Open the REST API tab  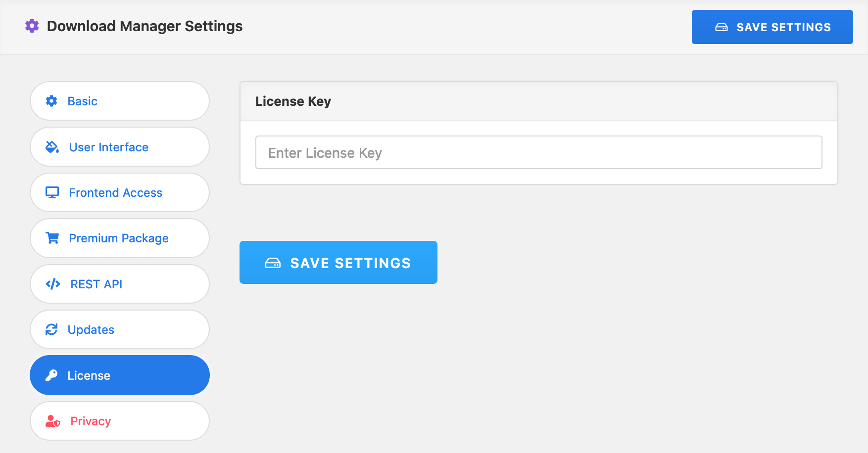[x=120, y=284]
